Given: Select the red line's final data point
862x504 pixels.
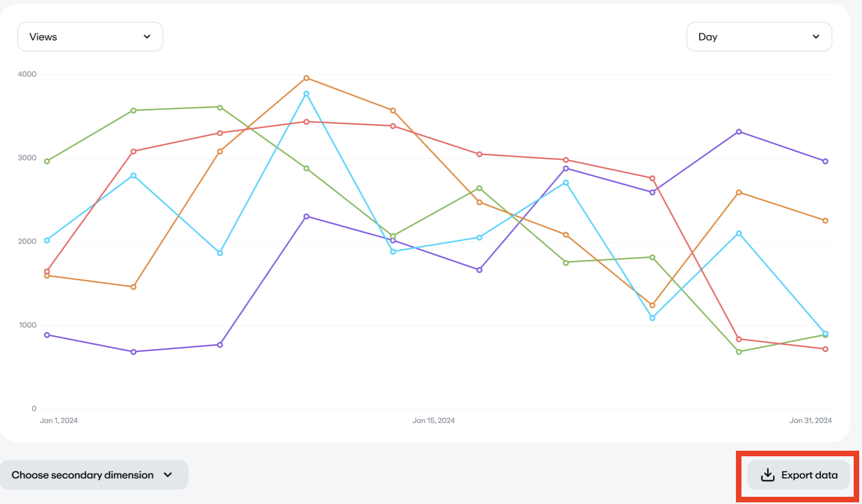Looking at the screenshot, I should pyautogui.click(x=825, y=349).
